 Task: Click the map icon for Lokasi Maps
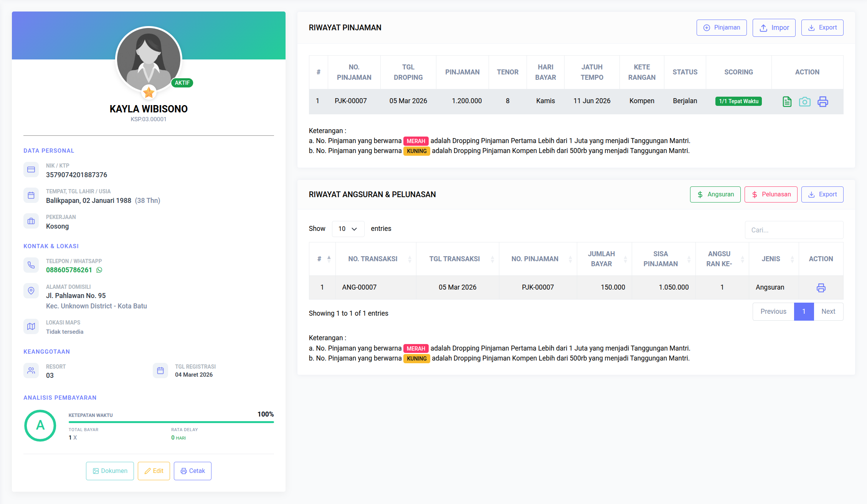tap(31, 326)
